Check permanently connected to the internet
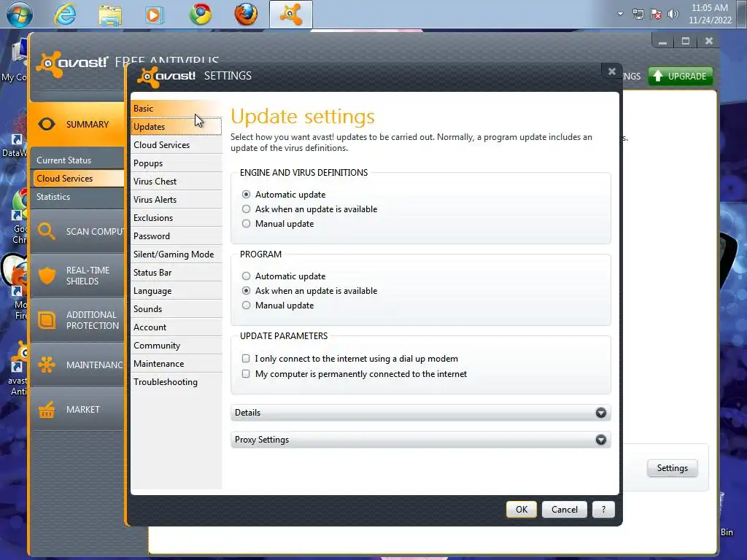The image size is (747, 560). coord(246,374)
